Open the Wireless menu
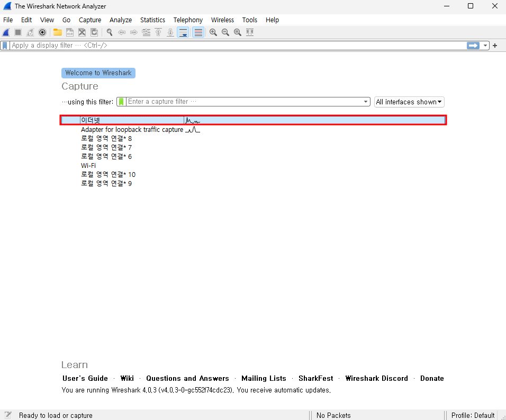Screen dimensions: 506x420 [x=223, y=20]
